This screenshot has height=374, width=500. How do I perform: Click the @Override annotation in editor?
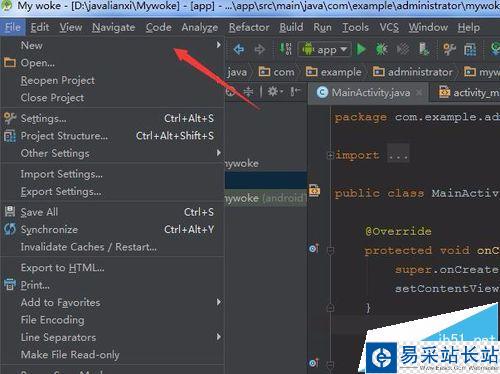pyautogui.click(x=398, y=231)
